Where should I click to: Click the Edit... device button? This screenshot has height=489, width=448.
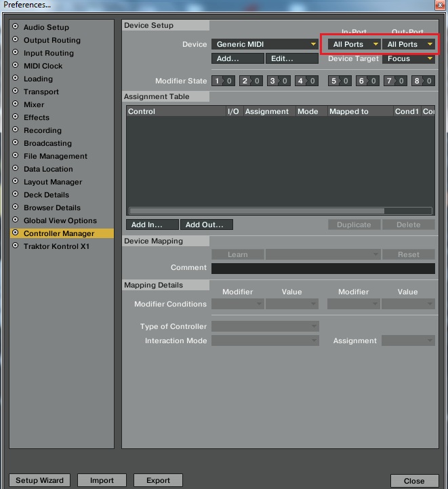[x=292, y=58]
